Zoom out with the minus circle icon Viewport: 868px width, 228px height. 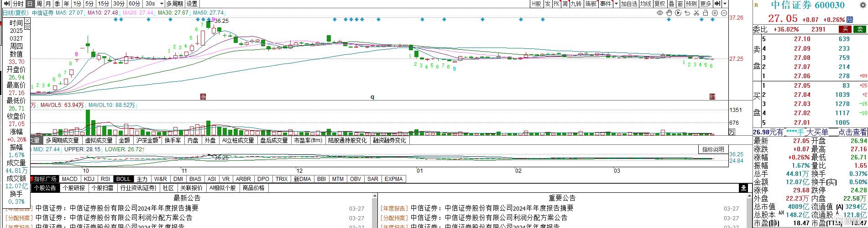724,13
